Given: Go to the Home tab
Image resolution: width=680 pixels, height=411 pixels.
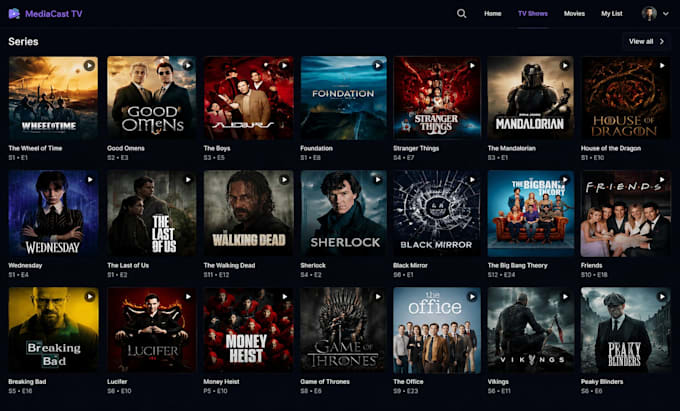Looking at the screenshot, I should [x=493, y=13].
